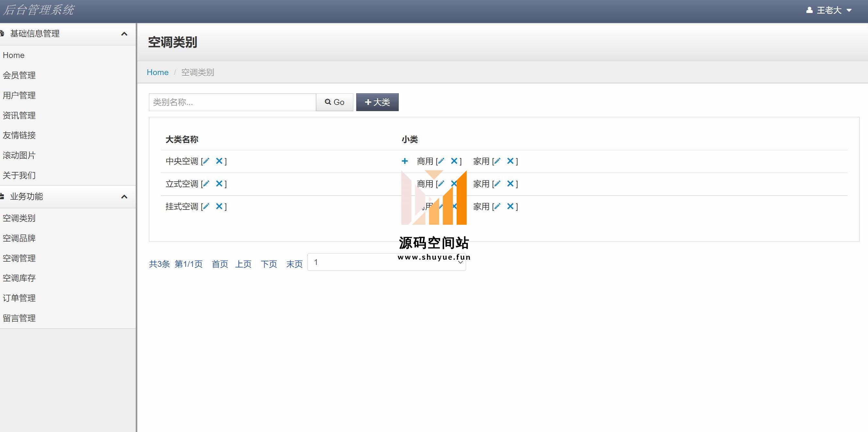
Task: Click the 中央空调 category name
Action: (x=182, y=161)
